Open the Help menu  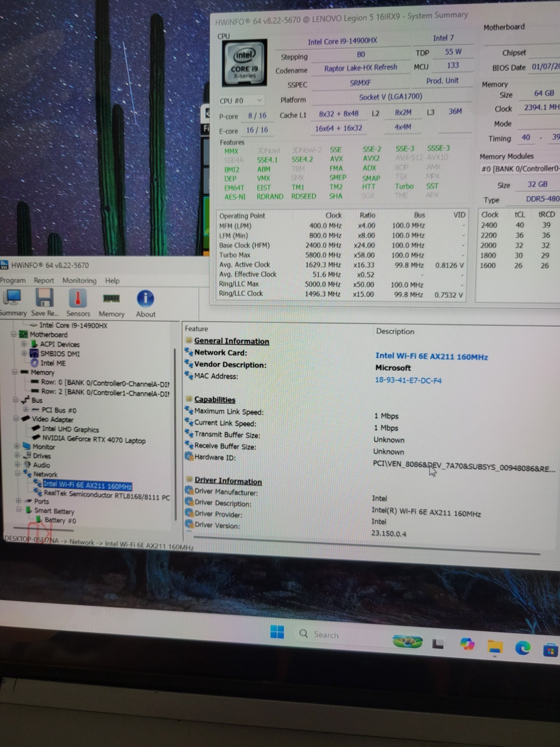tap(112, 281)
